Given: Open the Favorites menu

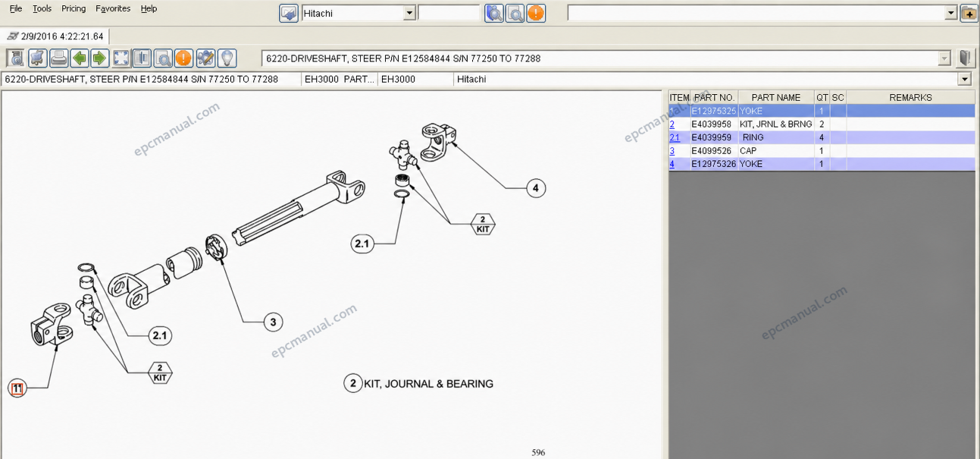Looking at the screenshot, I should pyautogui.click(x=113, y=8).
